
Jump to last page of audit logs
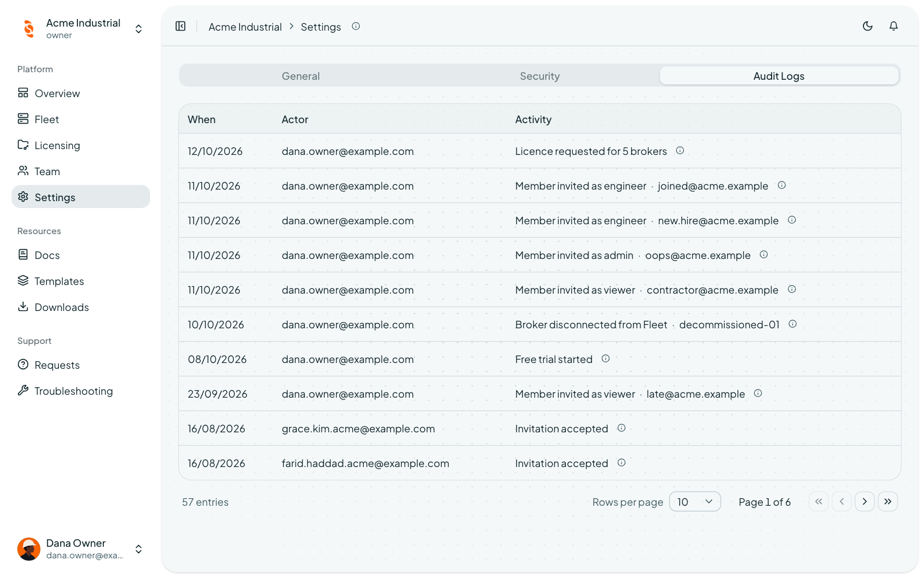888,502
